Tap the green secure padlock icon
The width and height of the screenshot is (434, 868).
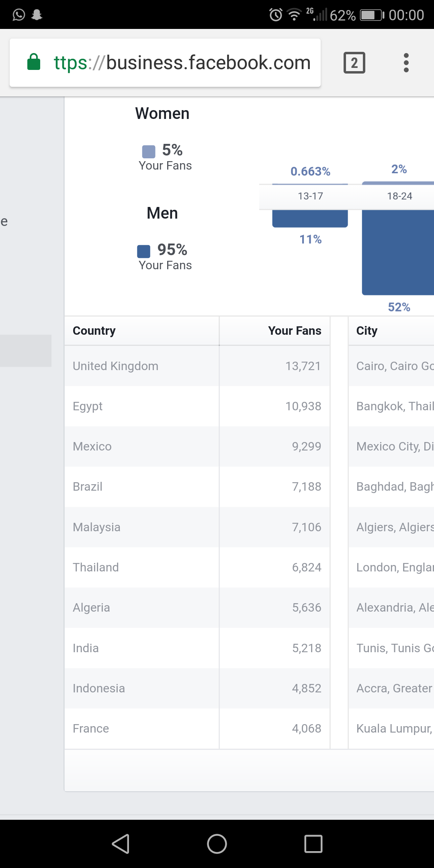tap(34, 62)
